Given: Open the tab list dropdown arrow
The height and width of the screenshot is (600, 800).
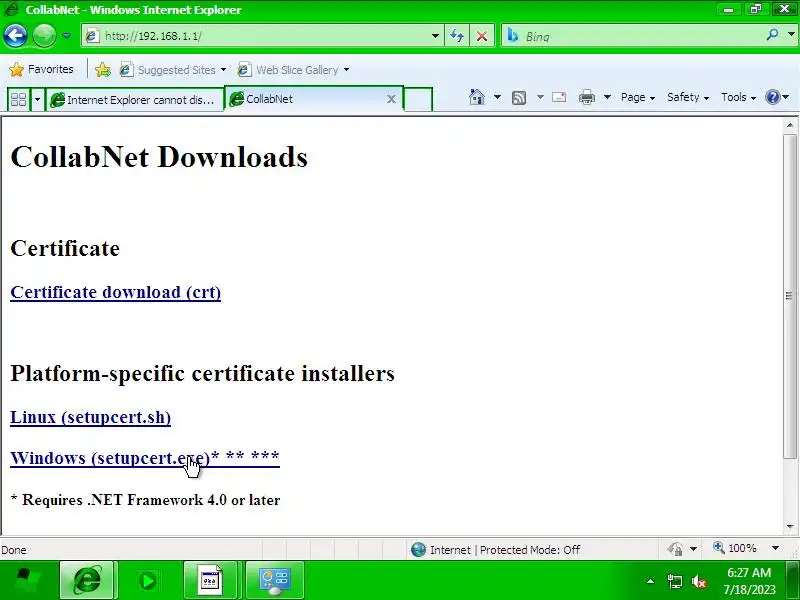Looking at the screenshot, I should 37,99.
